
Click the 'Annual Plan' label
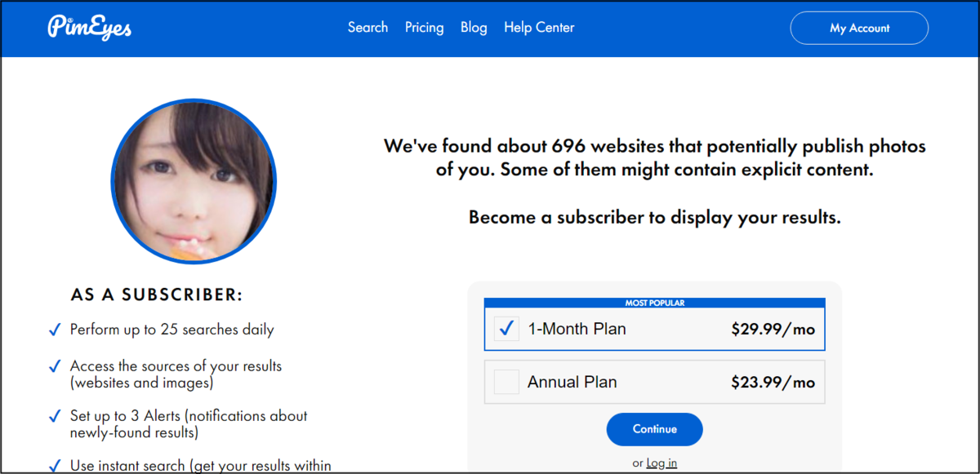point(572,382)
